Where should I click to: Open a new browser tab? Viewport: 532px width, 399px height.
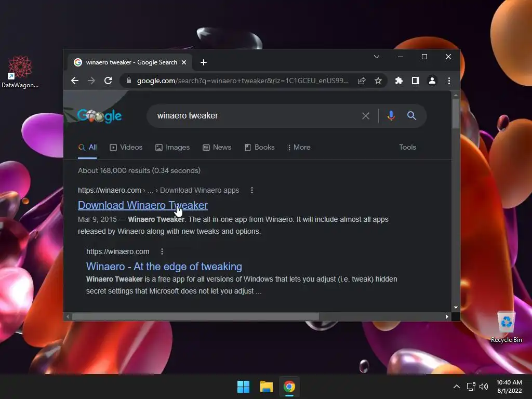[204, 62]
